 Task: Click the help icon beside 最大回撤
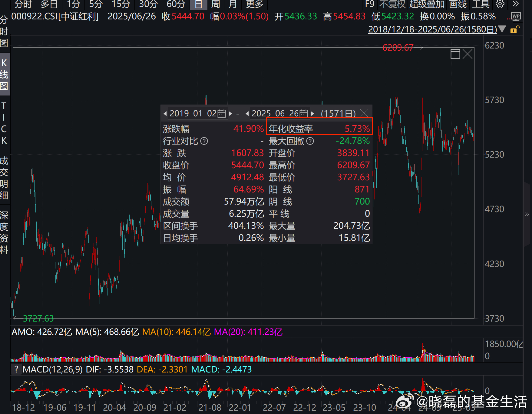tap(309, 141)
